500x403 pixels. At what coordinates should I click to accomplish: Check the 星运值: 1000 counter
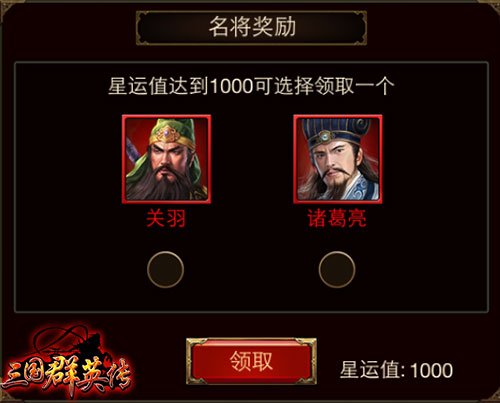click(x=396, y=370)
